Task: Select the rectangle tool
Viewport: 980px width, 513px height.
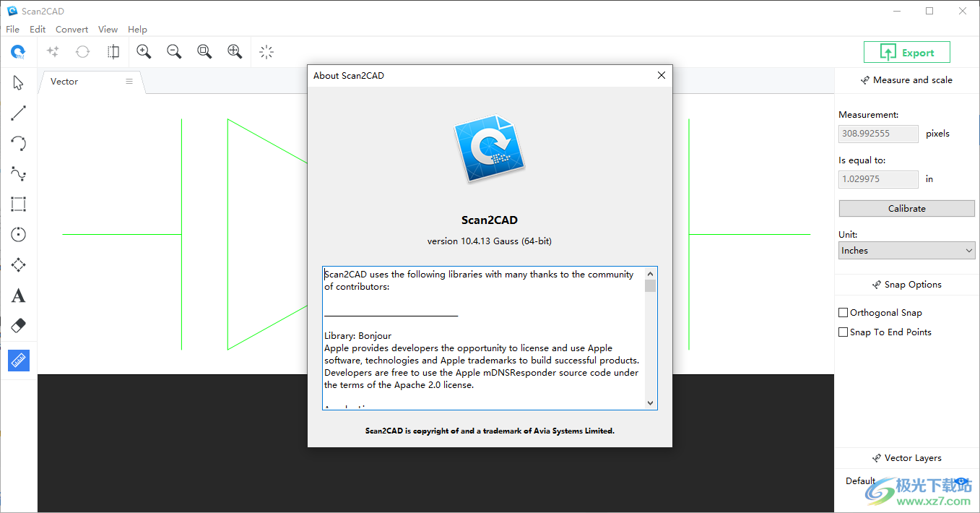Action: [18, 204]
